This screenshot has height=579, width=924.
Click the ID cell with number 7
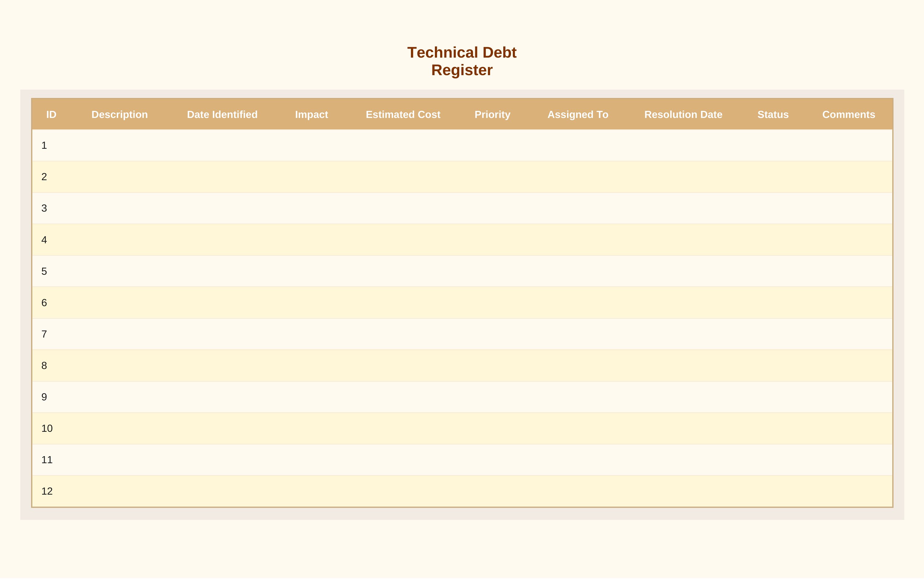click(x=51, y=334)
